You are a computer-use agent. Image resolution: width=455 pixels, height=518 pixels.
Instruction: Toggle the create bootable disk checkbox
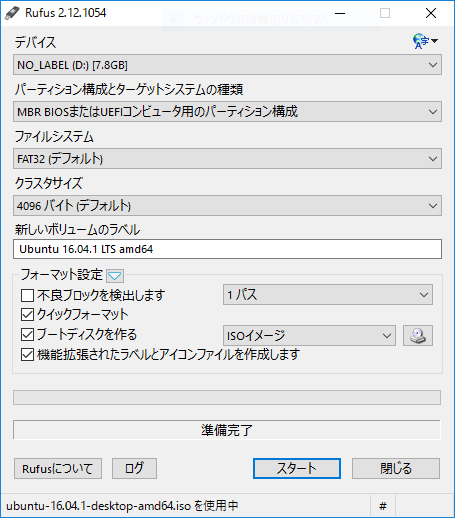27,334
